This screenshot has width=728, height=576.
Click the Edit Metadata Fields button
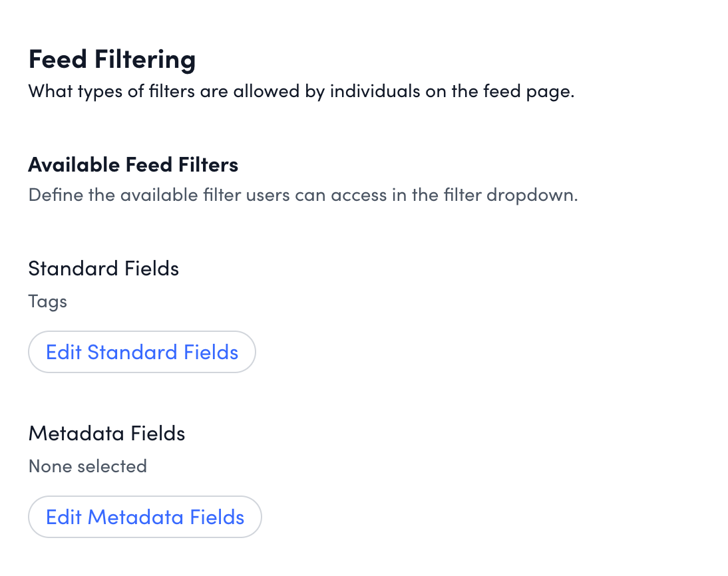(x=144, y=517)
